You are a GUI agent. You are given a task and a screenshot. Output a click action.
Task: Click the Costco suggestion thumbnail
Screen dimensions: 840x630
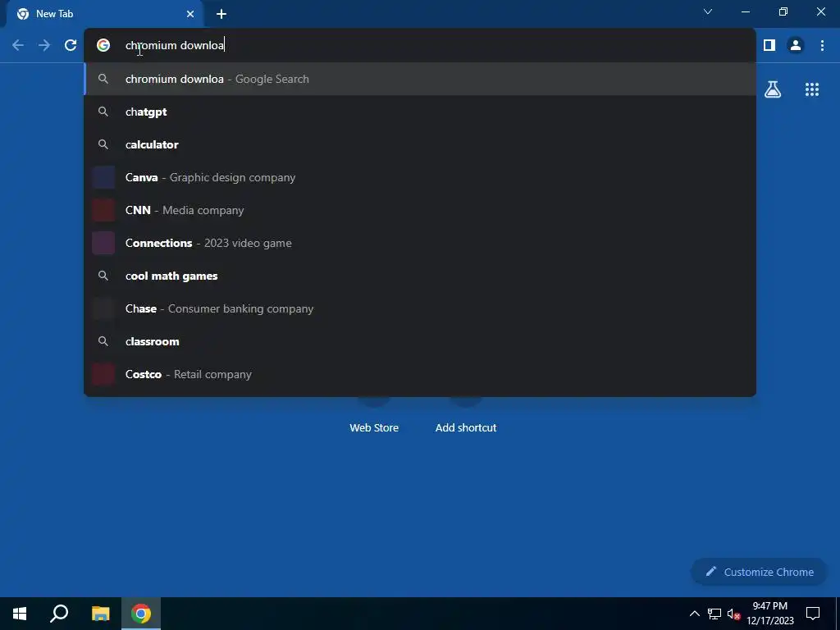103,374
